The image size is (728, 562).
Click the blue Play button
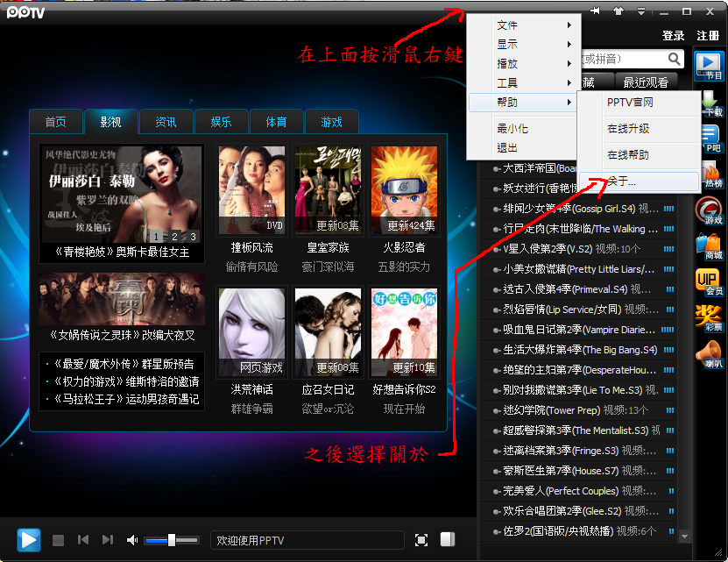point(29,540)
